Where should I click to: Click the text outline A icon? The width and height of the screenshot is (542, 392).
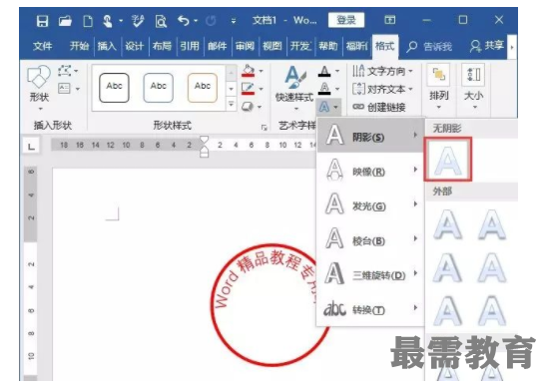pos(324,89)
